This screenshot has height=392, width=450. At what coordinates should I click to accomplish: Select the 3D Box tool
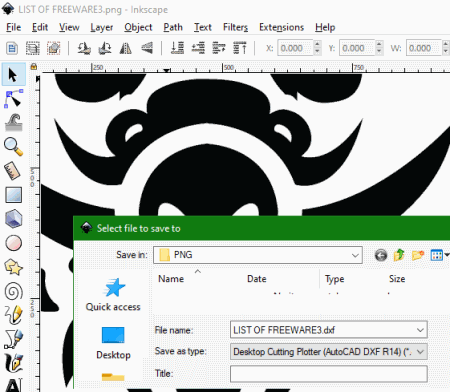point(14,219)
